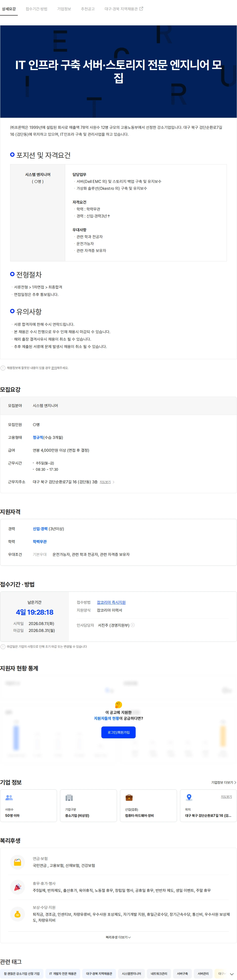Click thinking emoji above applicant statistics prompt
The height and width of the screenshot is (980, 237).
tap(118, 705)
